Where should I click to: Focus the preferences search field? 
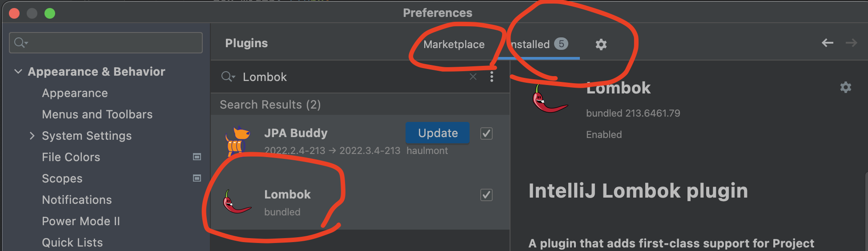click(x=106, y=42)
